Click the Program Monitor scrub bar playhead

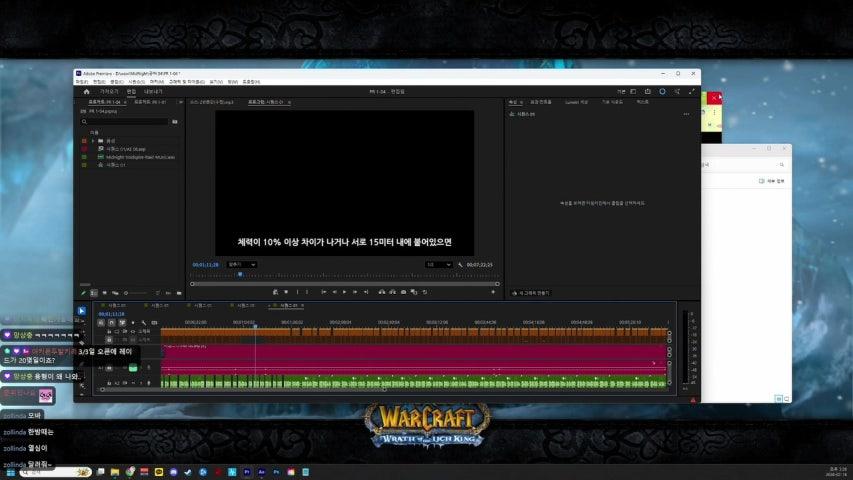pos(239,274)
